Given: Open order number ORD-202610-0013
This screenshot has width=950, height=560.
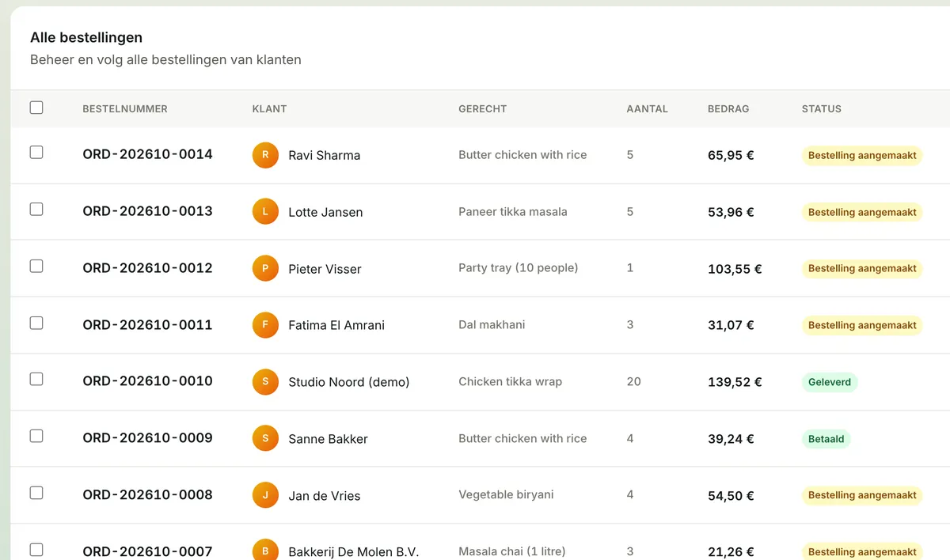Looking at the screenshot, I should tap(147, 211).
